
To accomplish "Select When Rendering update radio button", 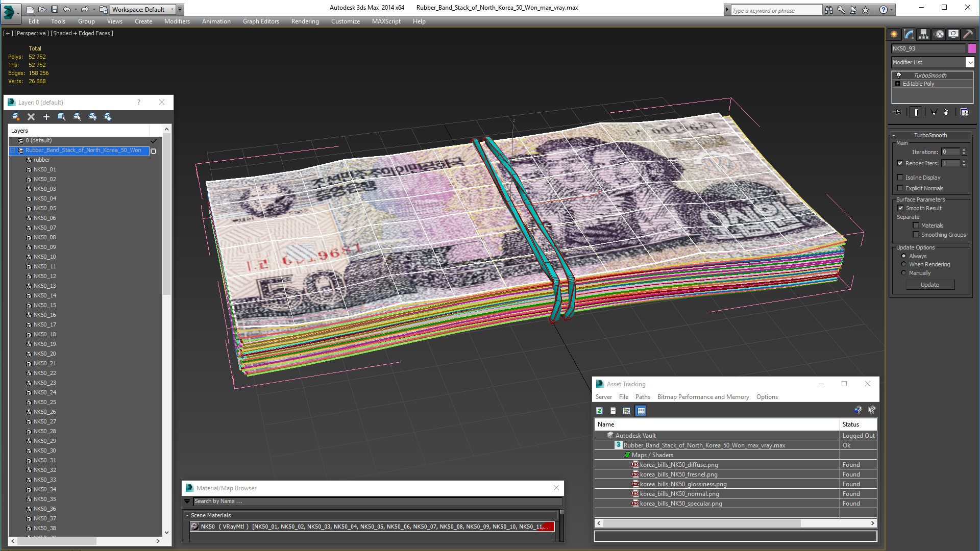I will coord(904,264).
